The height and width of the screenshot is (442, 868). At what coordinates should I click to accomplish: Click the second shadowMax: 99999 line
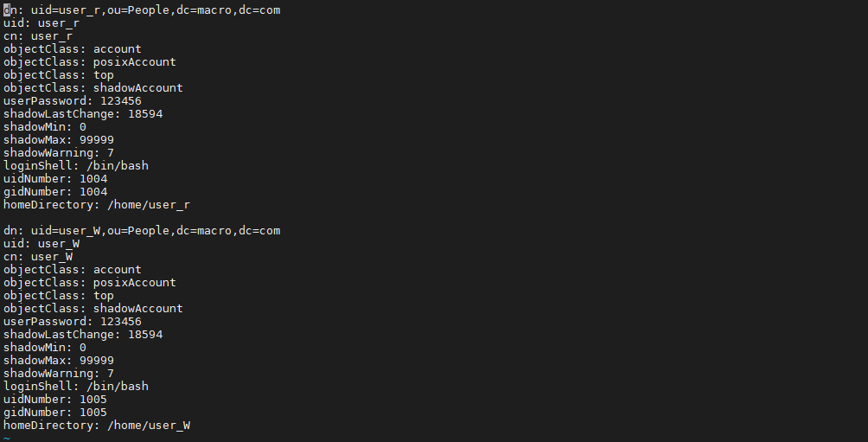(59, 360)
